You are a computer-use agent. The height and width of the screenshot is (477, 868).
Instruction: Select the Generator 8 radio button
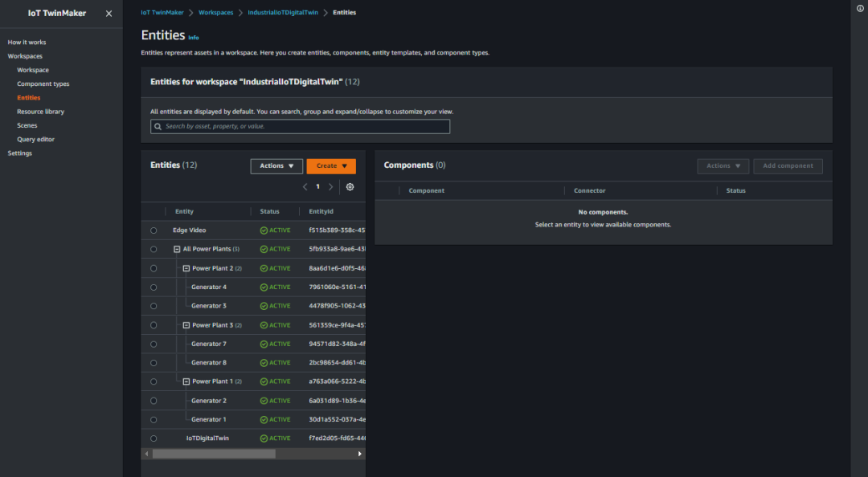154,363
